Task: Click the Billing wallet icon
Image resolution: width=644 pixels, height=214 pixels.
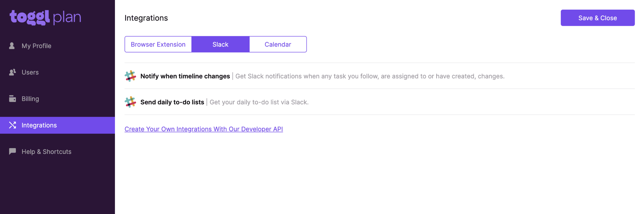Action: pyautogui.click(x=12, y=99)
